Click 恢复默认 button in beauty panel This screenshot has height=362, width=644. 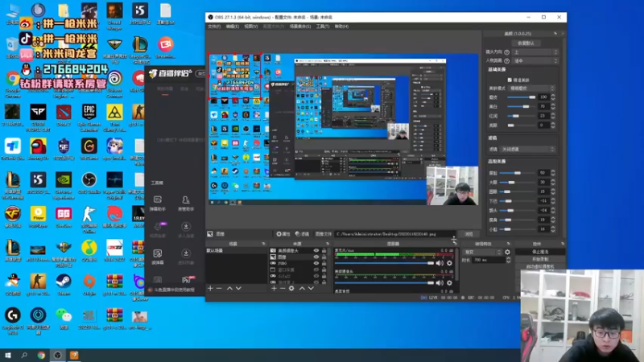526,43
